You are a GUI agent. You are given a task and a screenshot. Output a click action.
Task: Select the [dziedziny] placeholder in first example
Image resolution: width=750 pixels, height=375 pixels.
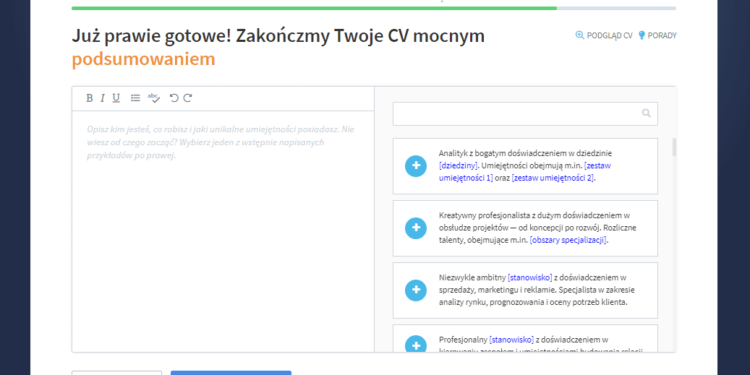[x=458, y=165]
